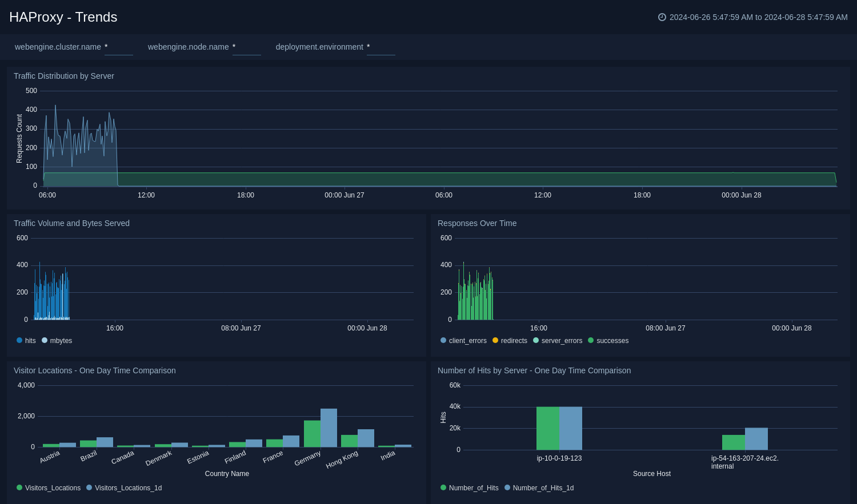Click the ip-10-0-19-123 blue hits bar
Image resolution: width=857 pixels, height=504 pixels.
tap(571, 428)
